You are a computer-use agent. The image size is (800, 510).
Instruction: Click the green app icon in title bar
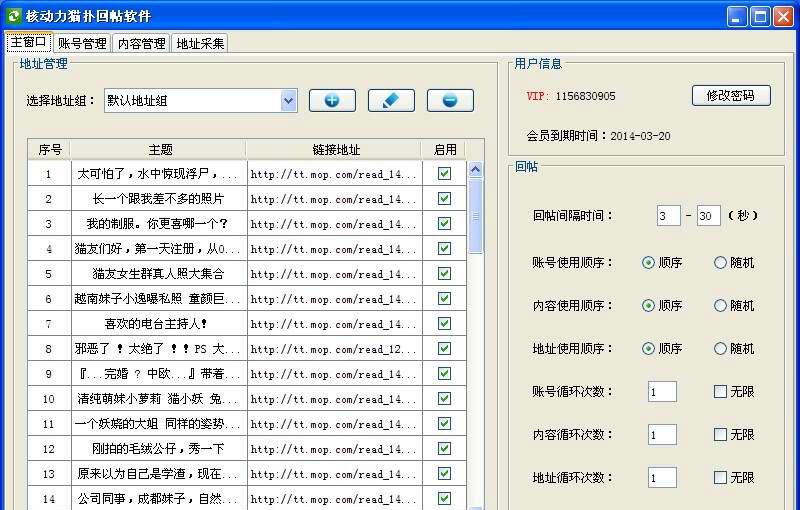tap(13, 16)
